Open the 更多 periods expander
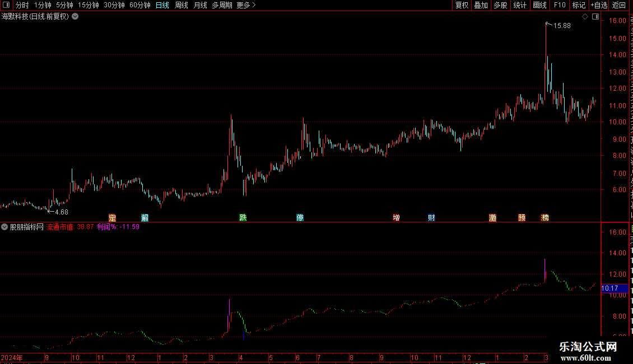 point(246,5)
